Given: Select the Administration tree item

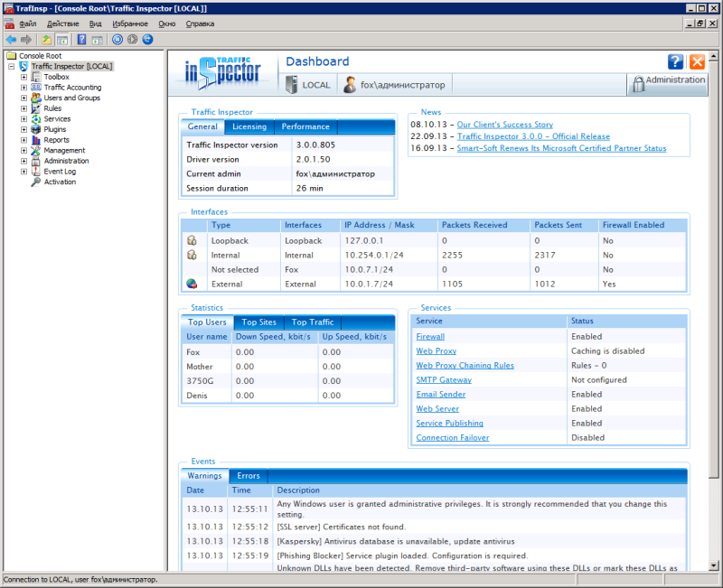Looking at the screenshot, I should pos(66,161).
